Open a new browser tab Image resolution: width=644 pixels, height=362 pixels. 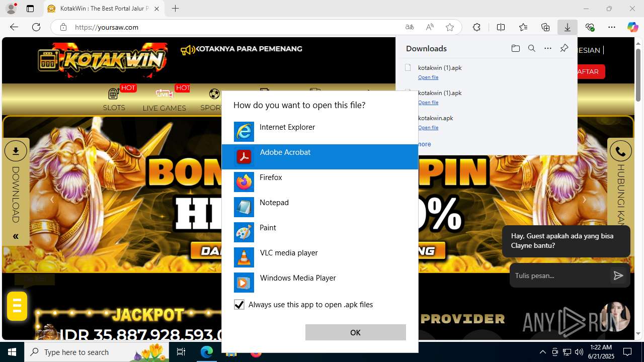pos(175,9)
